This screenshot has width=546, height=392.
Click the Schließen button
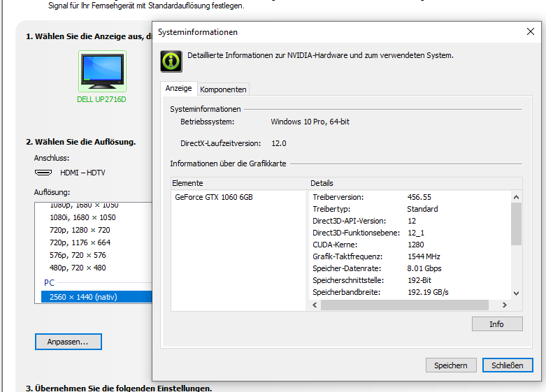(x=508, y=365)
